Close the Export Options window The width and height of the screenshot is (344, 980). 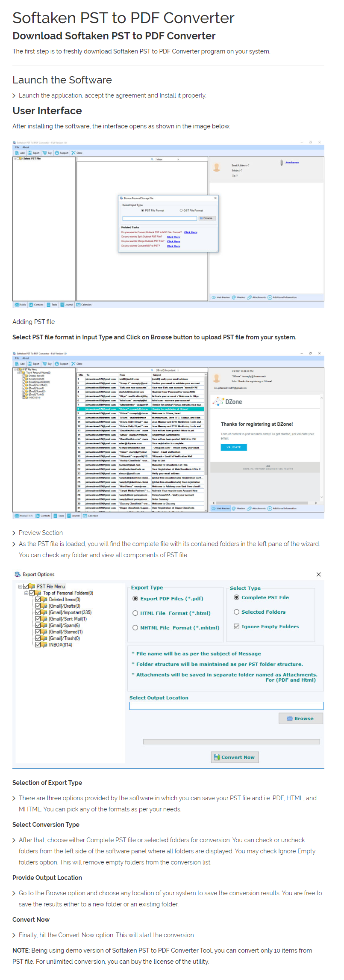coord(318,574)
